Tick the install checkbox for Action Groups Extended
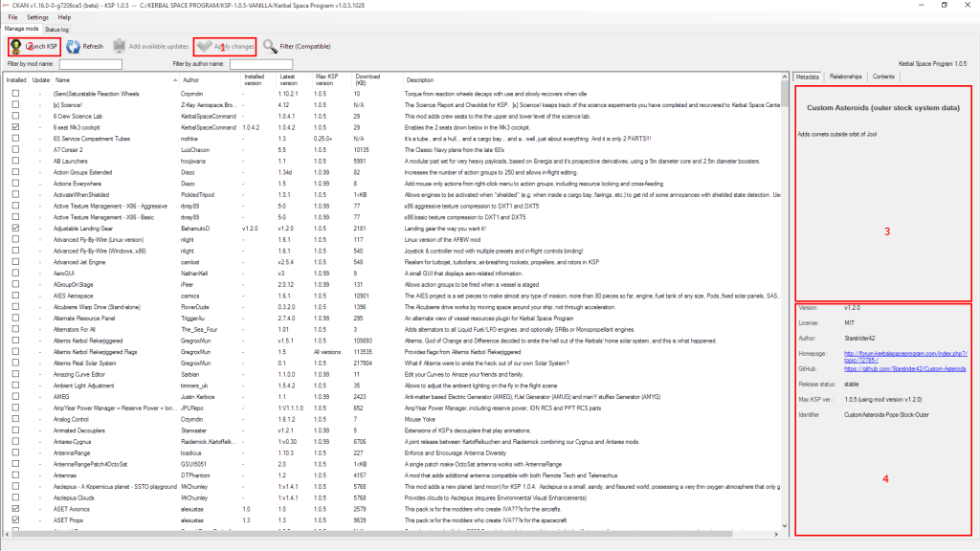Viewport: 980px width, 551px height. [15, 172]
